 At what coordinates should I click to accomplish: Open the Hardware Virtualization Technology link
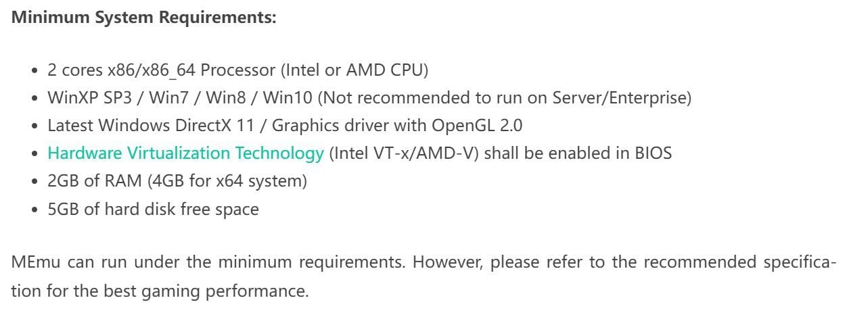pyautogui.click(x=185, y=153)
